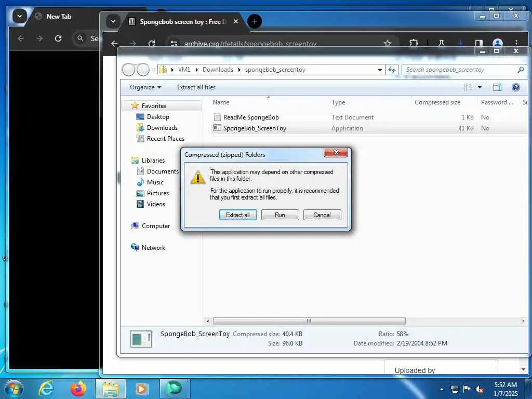
Task: Open Music library in navigation pane
Action: coord(155,182)
